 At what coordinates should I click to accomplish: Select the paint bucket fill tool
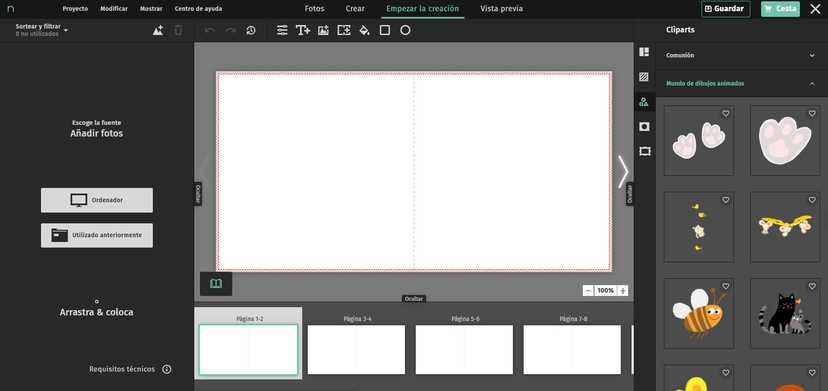tap(364, 31)
